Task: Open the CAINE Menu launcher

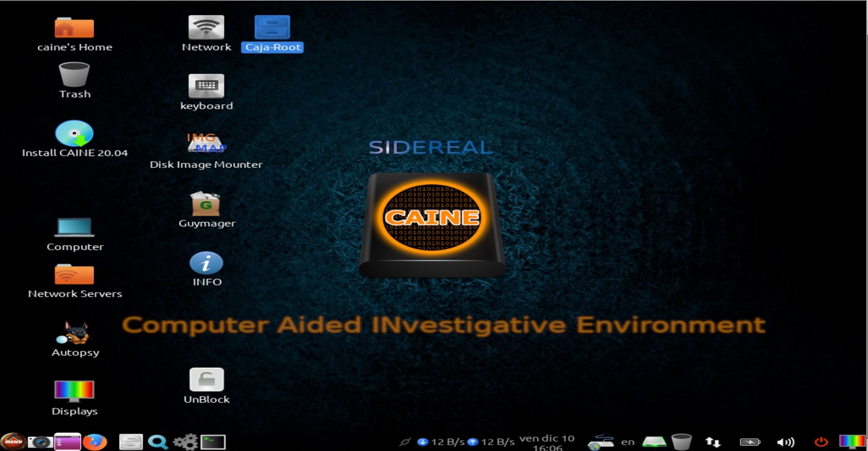Action: [x=12, y=441]
